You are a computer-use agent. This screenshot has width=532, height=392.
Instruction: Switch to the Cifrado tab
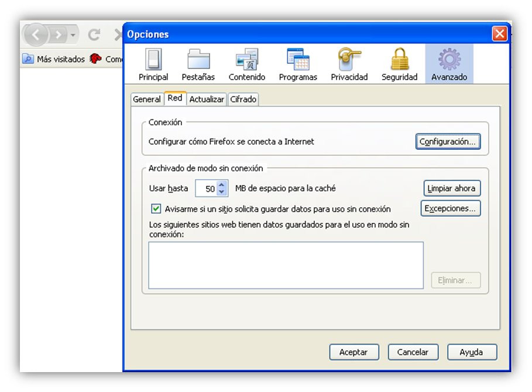(x=243, y=99)
